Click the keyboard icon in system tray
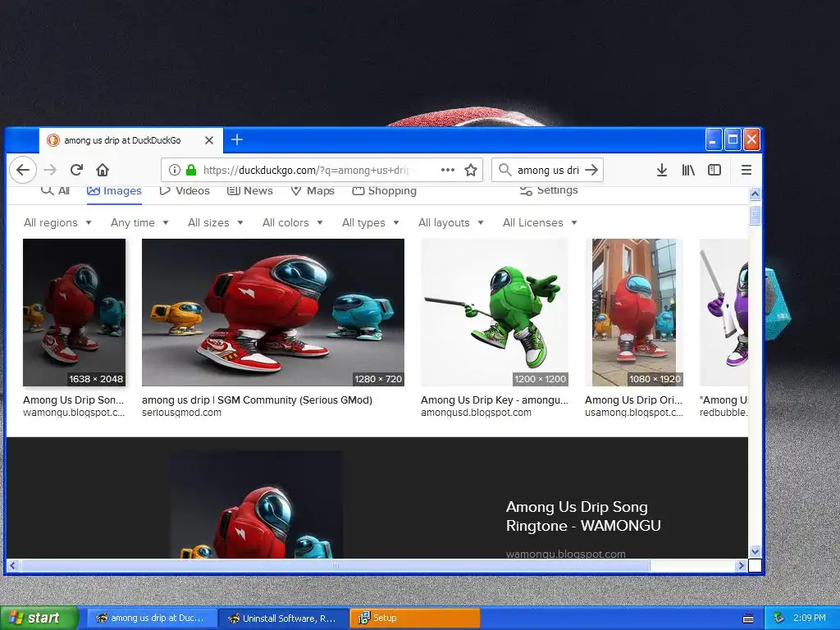840x630 pixels. click(x=748, y=619)
